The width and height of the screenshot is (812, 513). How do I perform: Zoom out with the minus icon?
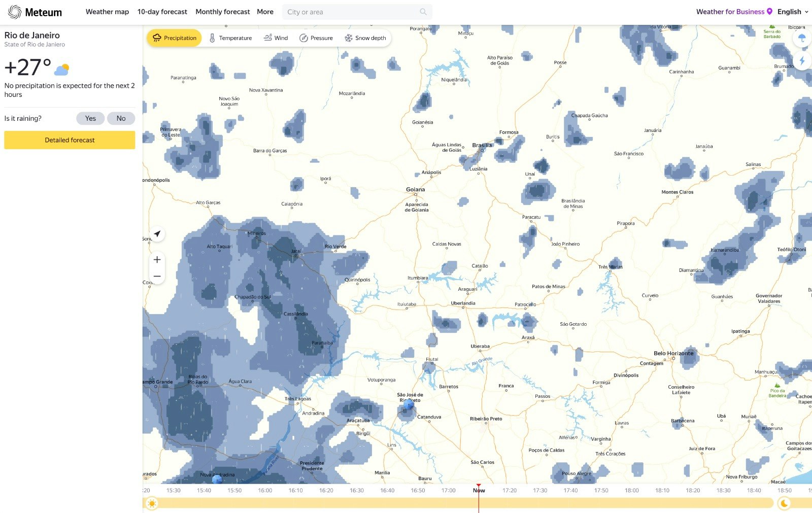(x=157, y=277)
